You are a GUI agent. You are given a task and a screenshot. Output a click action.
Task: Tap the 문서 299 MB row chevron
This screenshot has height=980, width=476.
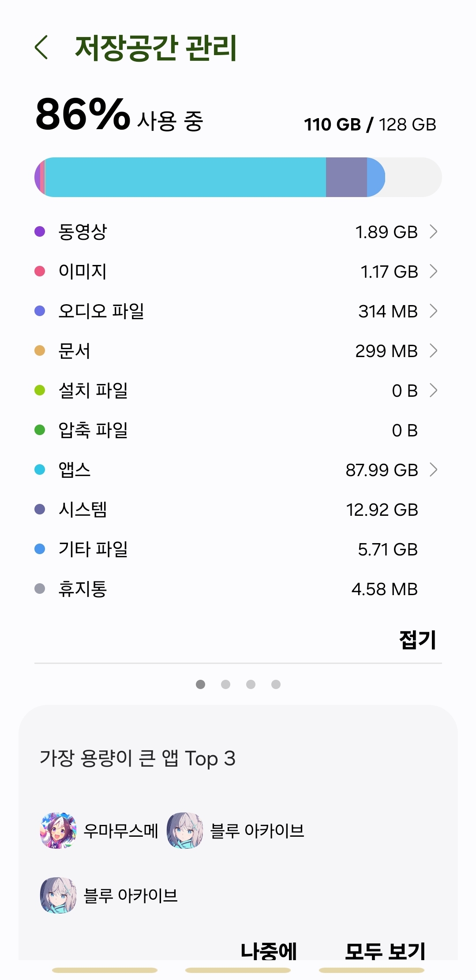433,350
